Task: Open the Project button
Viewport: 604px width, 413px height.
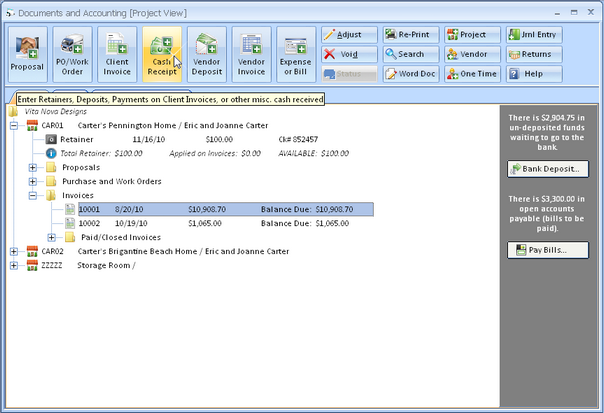Action: (x=472, y=35)
